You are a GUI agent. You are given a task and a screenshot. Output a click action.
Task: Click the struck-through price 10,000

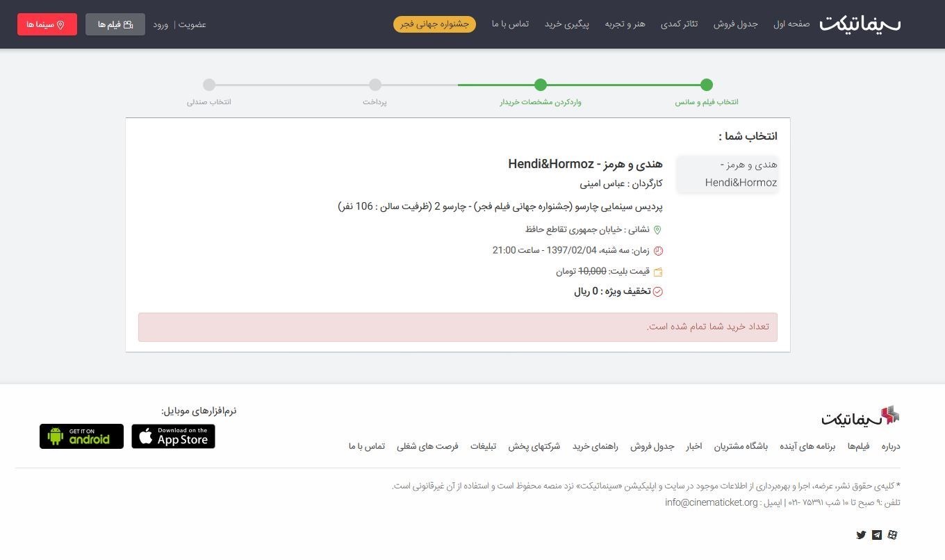click(x=592, y=272)
